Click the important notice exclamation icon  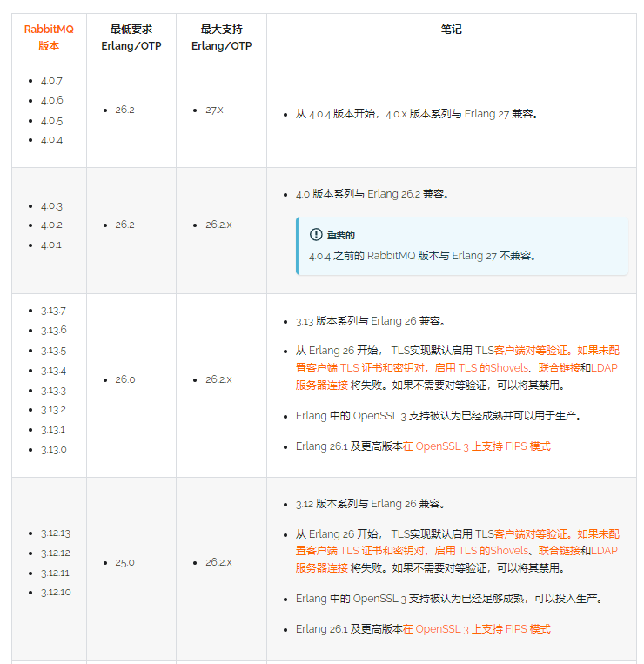click(316, 234)
